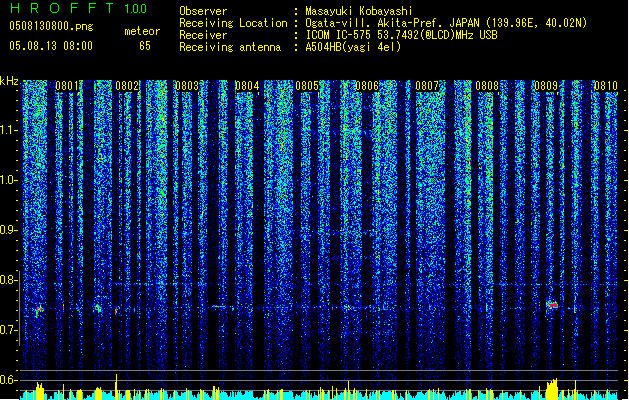The height and width of the screenshot is (400, 629).
Task: Click the Receiving antenna label
Action: click(x=230, y=47)
